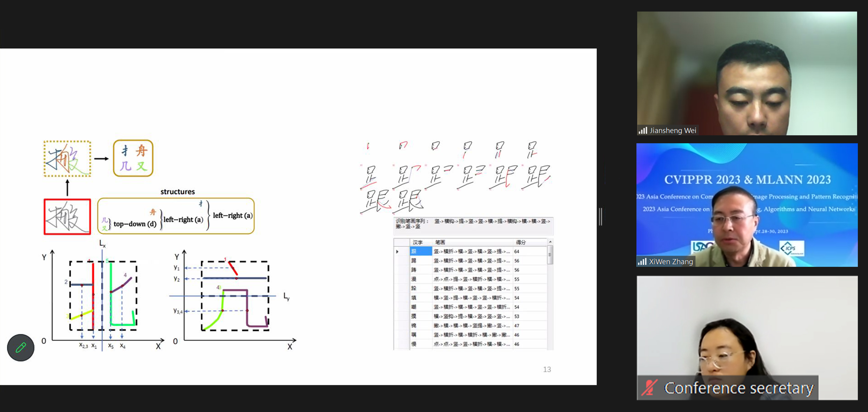The height and width of the screenshot is (412, 868).
Task: Click the 'CVIPPR 2023 & MLANN 2023' banner text
Action: click(747, 180)
